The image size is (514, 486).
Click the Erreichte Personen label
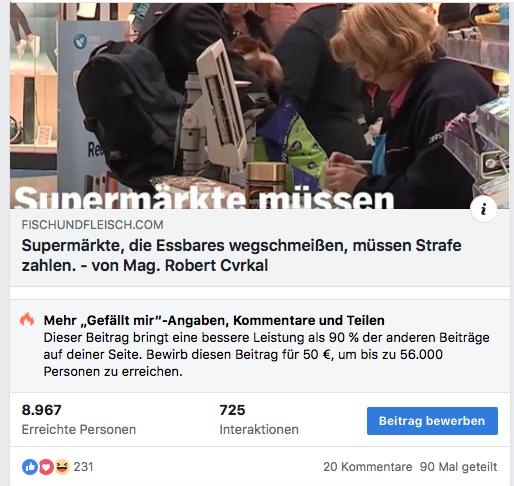point(79,429)
